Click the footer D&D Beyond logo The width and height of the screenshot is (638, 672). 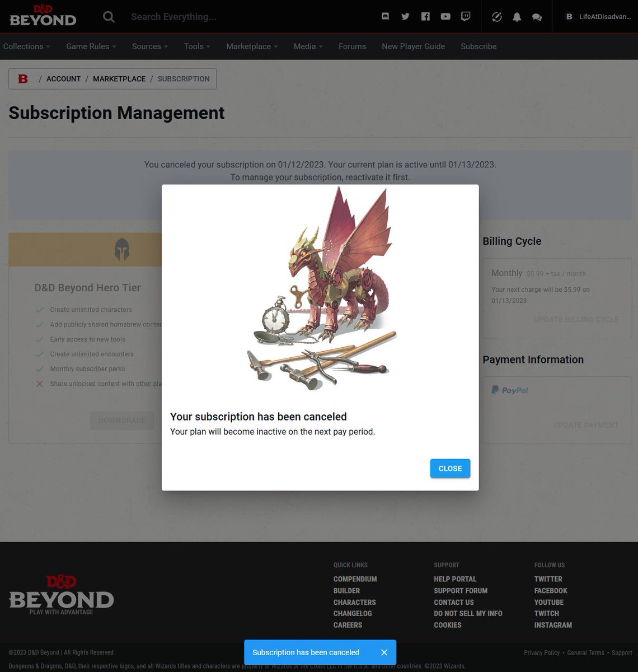[x=62, y=595]
